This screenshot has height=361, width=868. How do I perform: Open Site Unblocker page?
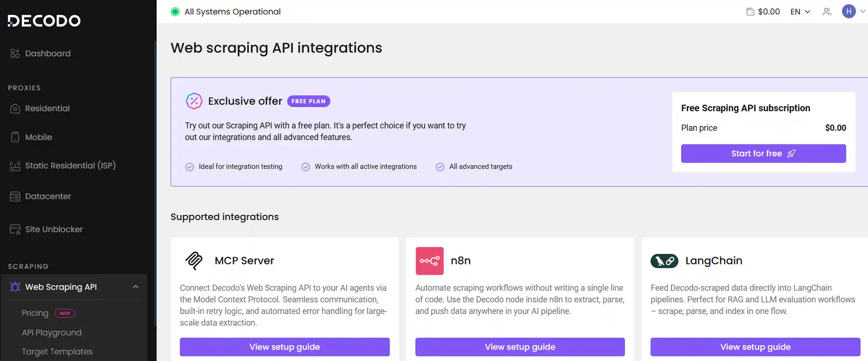(54, 229)
